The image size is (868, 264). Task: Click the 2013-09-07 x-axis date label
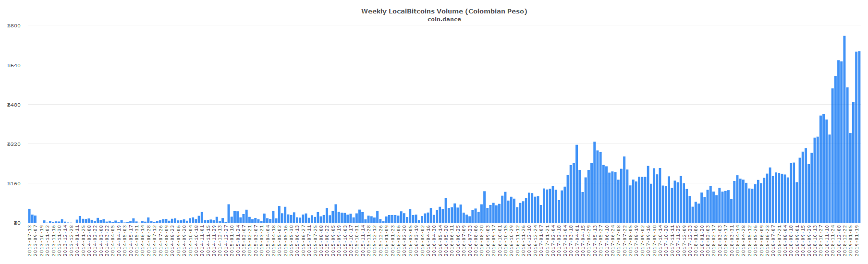[x=35, y=240]
